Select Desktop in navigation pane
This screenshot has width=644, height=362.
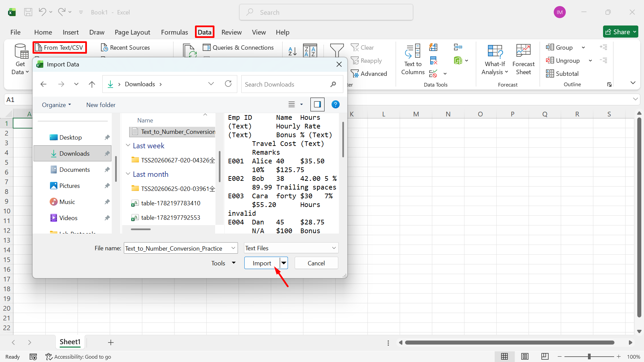tap(70, 137)
